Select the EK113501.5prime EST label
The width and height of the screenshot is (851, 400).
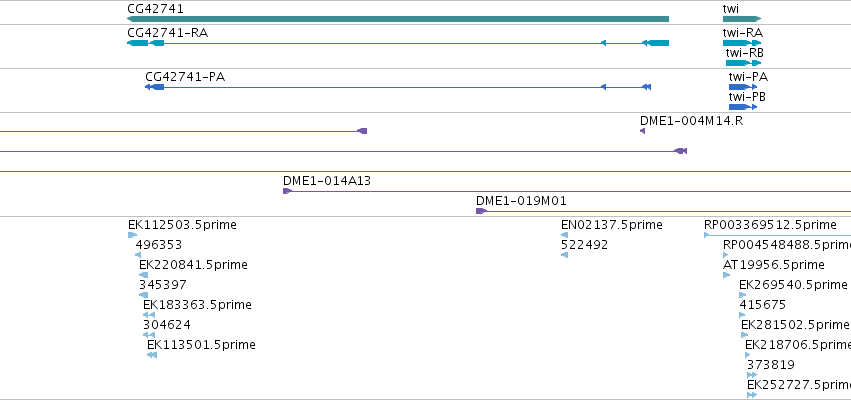[x=201, y=345]
